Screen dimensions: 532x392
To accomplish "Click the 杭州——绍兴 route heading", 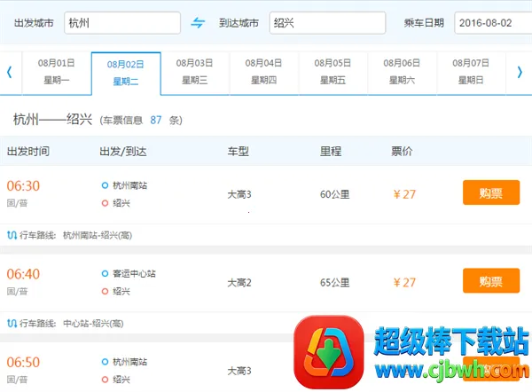I will pyautogui.click(x=52, y=119).
